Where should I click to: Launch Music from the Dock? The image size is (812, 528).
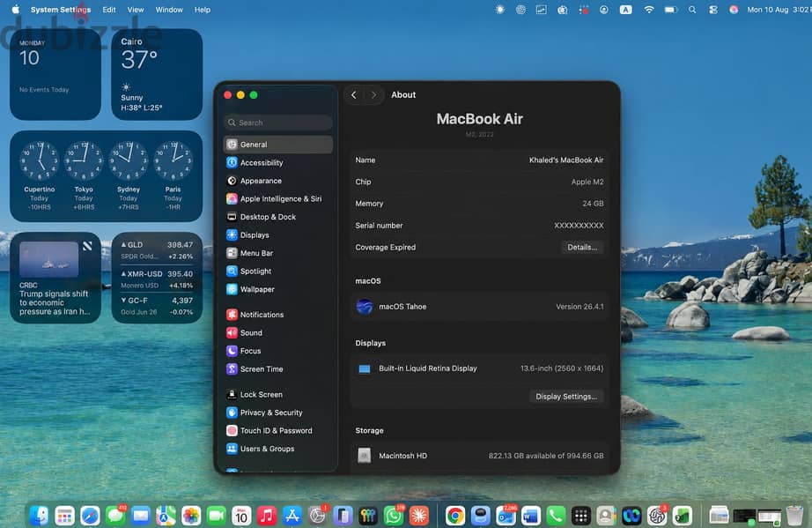tap(267, 516)
